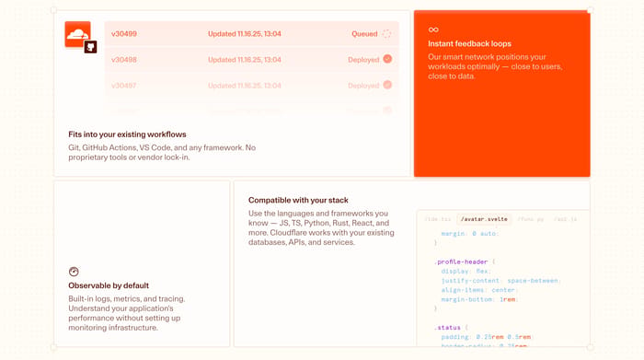Select version label v30497
This screenshot has height=360, width=644.
click(124, 86)
